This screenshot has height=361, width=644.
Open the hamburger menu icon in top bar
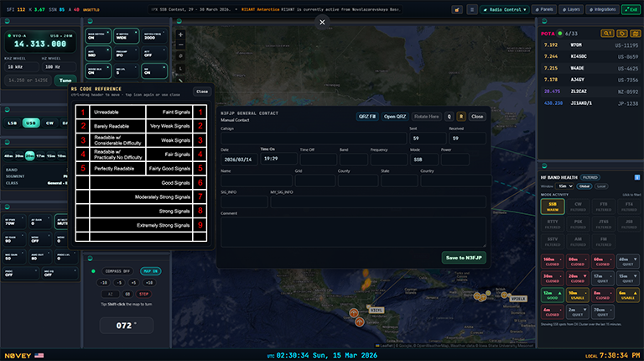pyautogui.click(x=472, y=9)
